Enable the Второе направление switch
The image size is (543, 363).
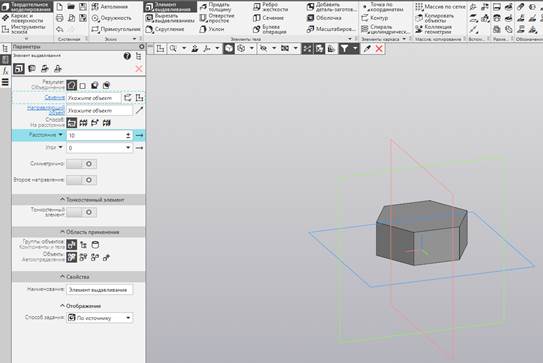point(82,180)
